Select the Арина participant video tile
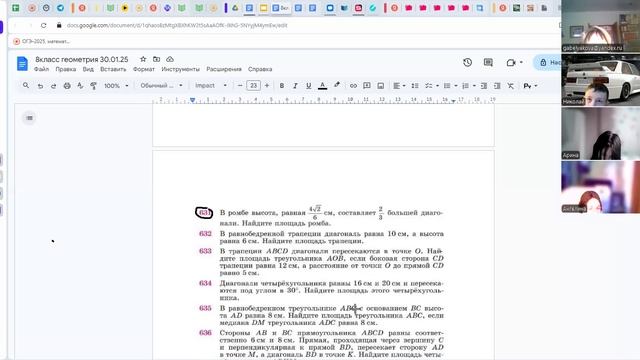Screen dimensions: 640x360 [x=600, y=133]
